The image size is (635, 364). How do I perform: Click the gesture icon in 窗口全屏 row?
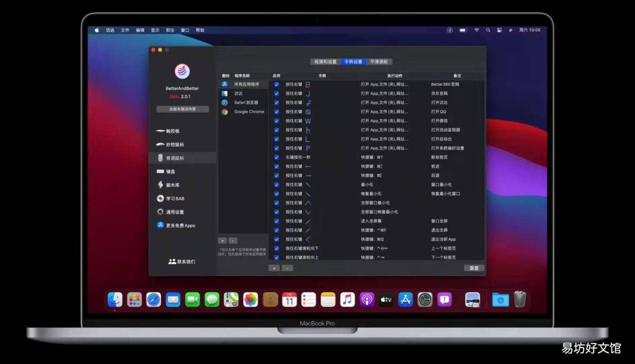click(308, 221)
